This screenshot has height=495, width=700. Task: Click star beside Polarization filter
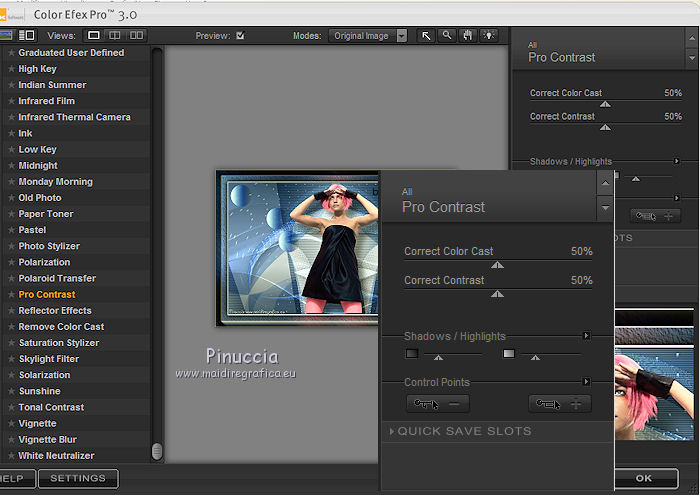[x=11, y=262]
